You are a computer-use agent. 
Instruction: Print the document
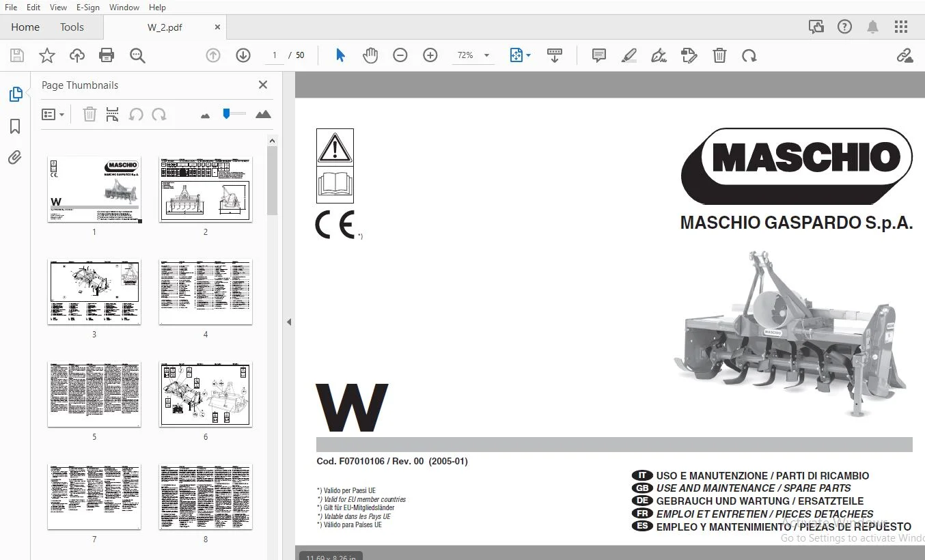point(107,55)
